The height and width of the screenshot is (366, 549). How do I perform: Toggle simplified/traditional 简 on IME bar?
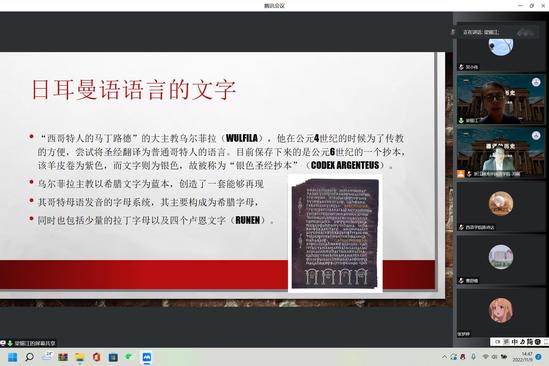tap(529, 341)
